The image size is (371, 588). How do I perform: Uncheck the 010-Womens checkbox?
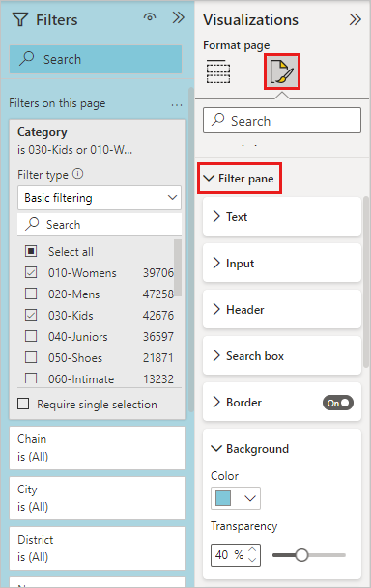click(31, 272)
